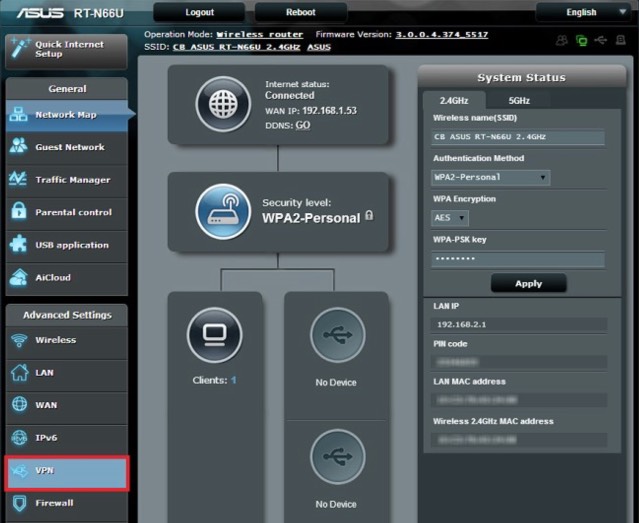This screenshot has height=523, width=639.
Task: Click the Clients count number 1
Action: point(234,380)
